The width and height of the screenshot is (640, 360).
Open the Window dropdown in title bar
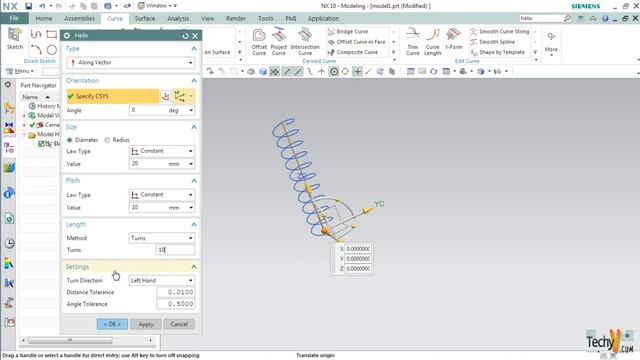tap(157, 6)
